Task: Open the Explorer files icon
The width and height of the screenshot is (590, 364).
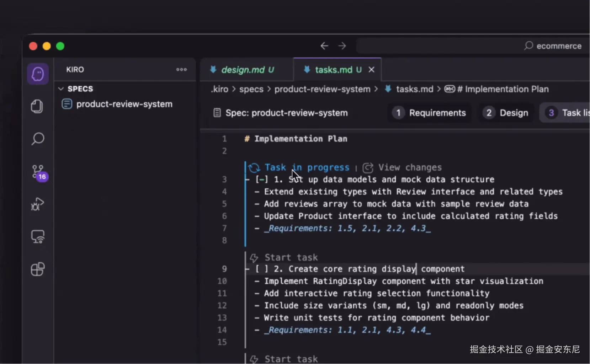Action: tap(37, 106)
